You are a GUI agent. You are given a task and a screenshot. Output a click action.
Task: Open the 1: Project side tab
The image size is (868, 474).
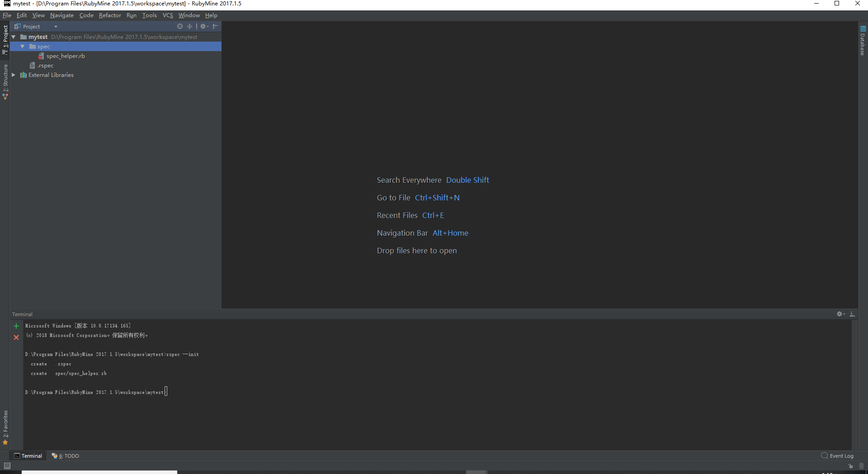click(x=5, y=40)
